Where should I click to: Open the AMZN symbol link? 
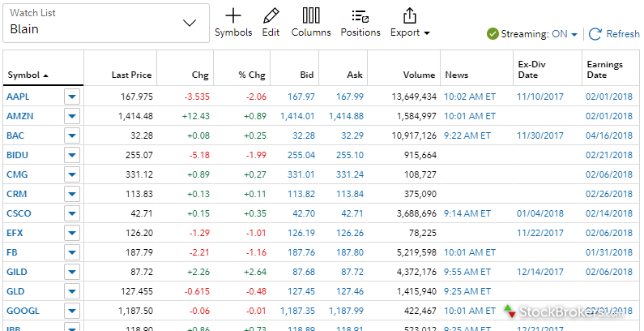coord(19,116)
